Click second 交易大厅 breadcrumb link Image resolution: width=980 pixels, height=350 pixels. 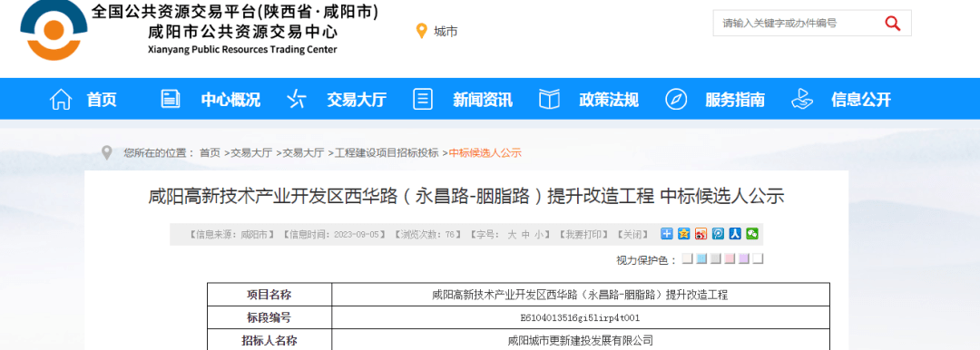click(x=303, y=152)
